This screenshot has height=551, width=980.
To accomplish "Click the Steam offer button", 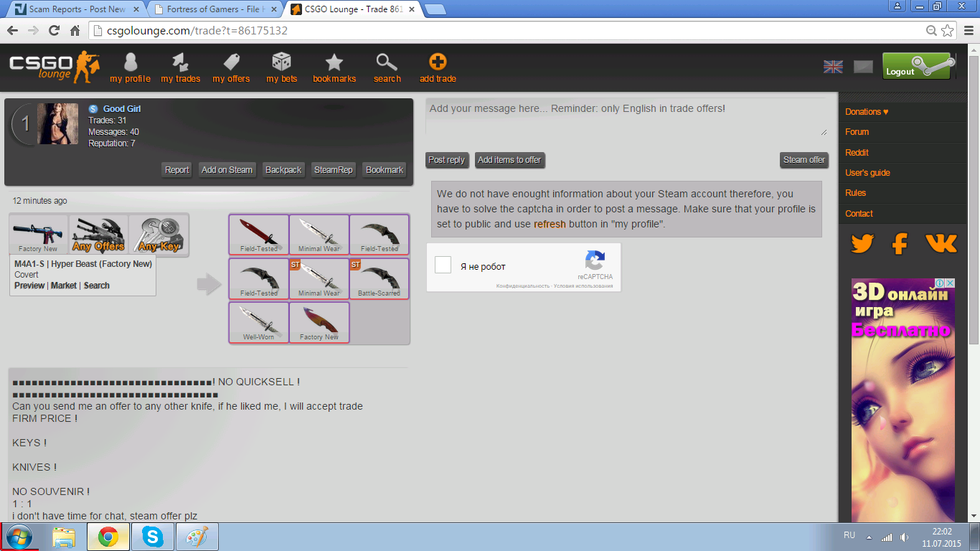I will click(804, 160).
